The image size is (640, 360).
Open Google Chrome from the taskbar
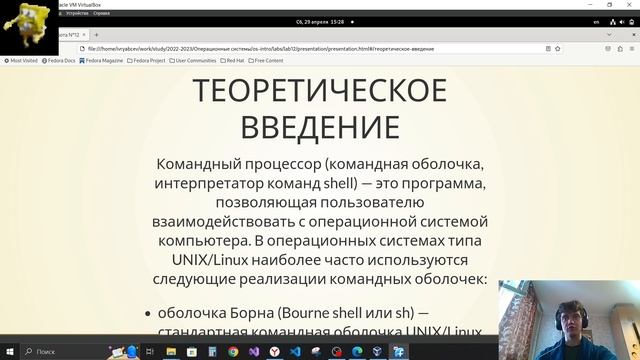tap(233, 351)
